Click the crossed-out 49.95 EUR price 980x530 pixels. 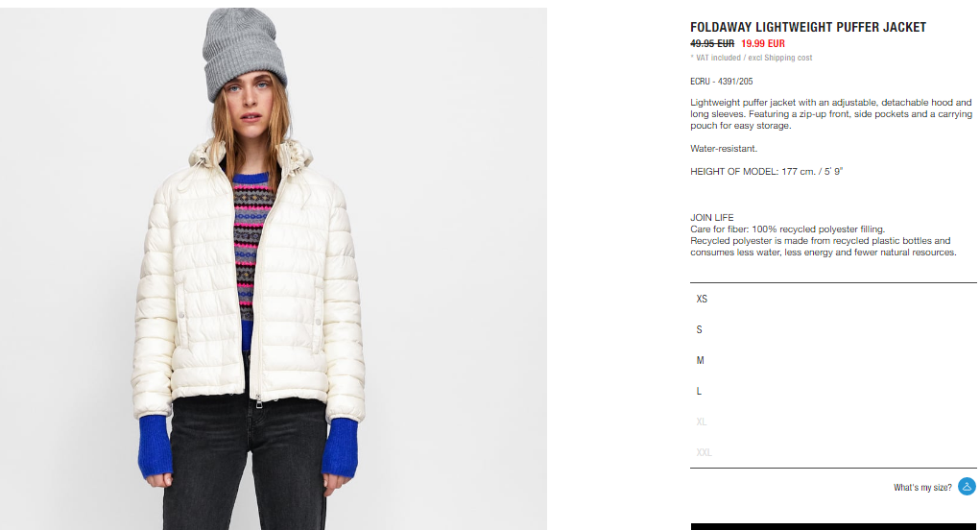pos(712,44)
